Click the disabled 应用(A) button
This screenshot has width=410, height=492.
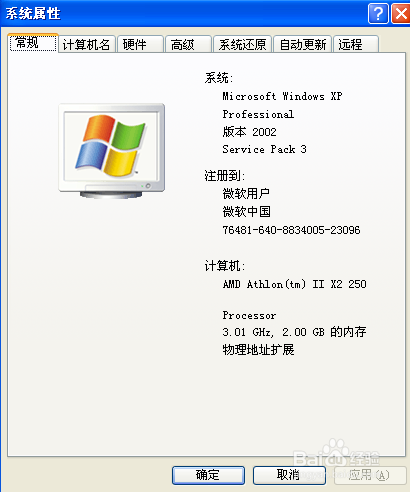(x=370, y=475)
